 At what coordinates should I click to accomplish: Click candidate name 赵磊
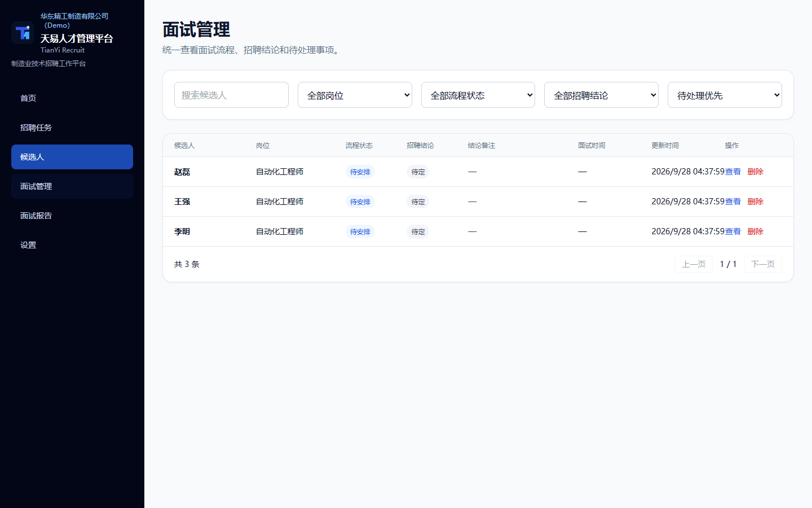click(x=182, y=172)
